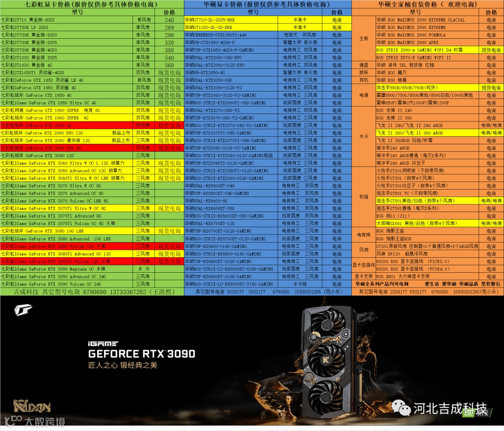Image resolution: width=504 pixels, height=431 pixels.
Task: Select the cell 华硕ROG-STRIX-RTX3060TI-O8G-GAMING
Action: click(231, 103)
